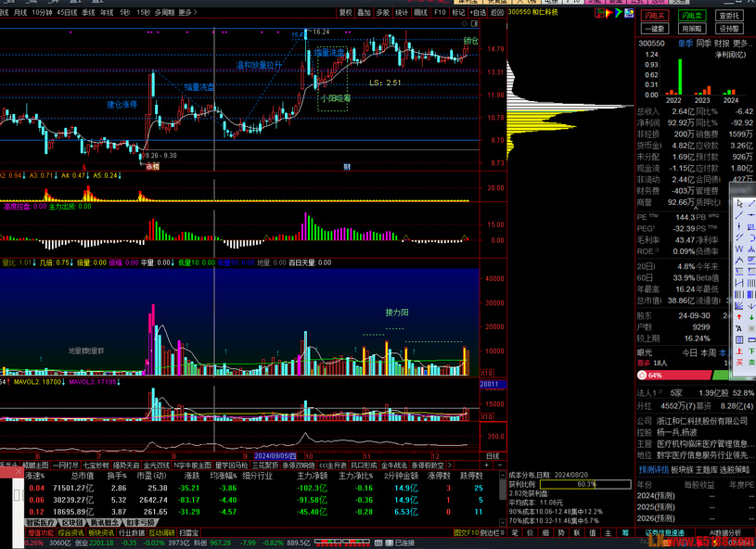
Task: Open the 财报 tab in the side panel
Action: (x=722, y=43)
